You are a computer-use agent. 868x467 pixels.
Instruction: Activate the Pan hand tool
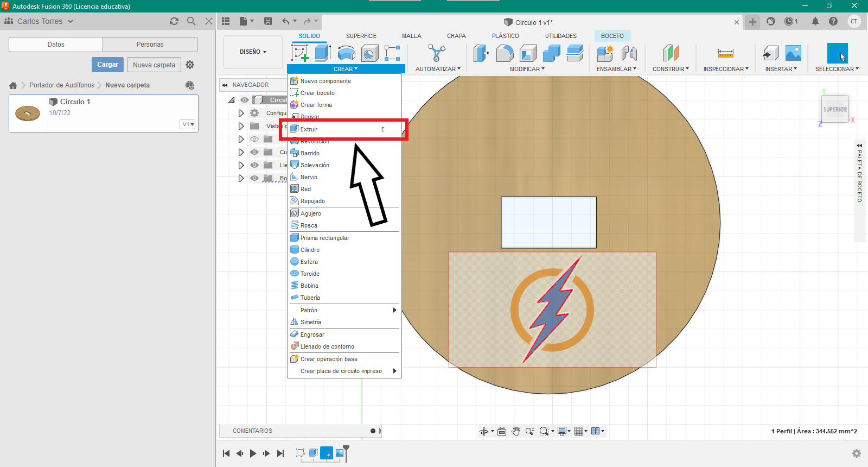tap(516, 431)
